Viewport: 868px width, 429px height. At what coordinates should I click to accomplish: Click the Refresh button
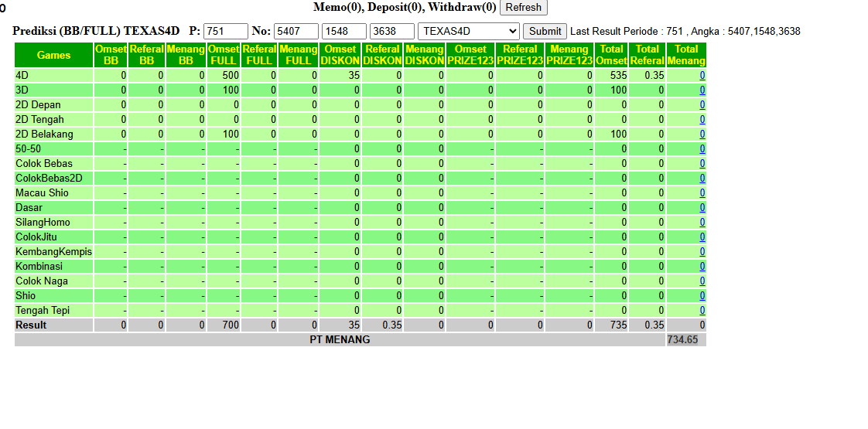point(523,7)
